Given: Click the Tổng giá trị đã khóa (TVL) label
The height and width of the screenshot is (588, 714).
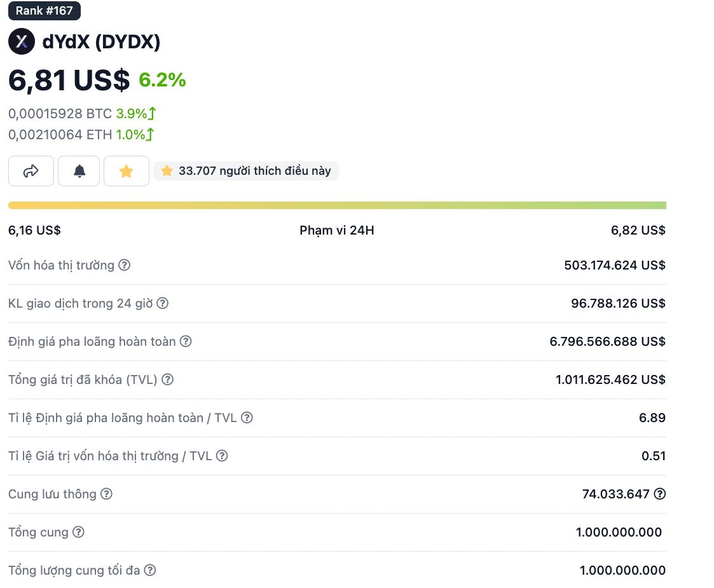Looking at the screenshot, I should click(x=83, y=379).
